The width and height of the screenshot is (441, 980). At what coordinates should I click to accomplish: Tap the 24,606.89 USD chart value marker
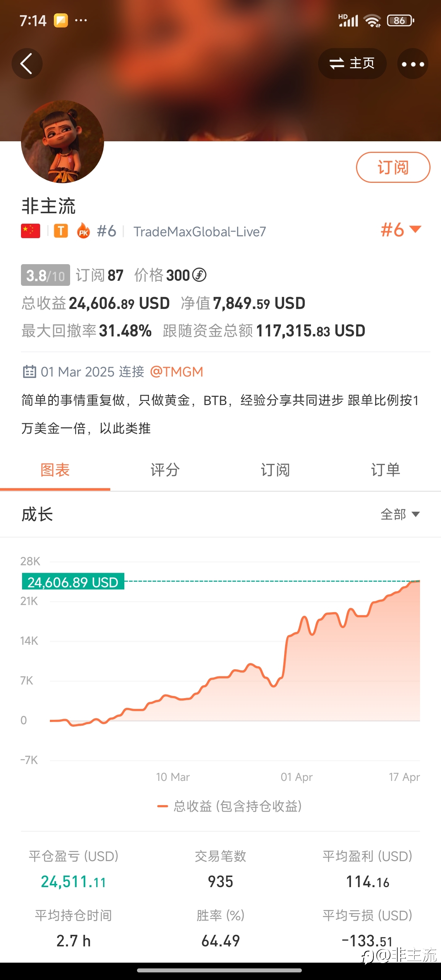tap(73, 582)
